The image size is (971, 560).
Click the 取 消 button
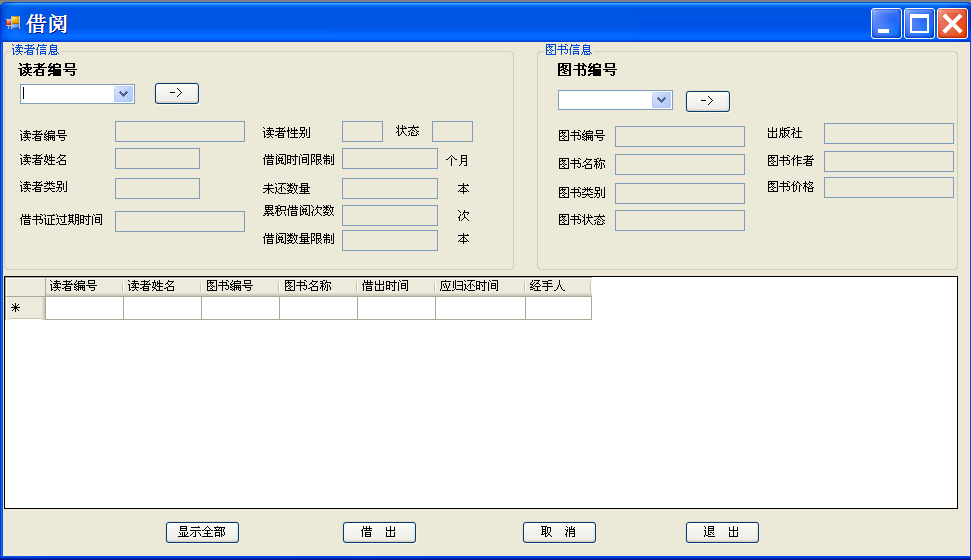tap(559, 532)
